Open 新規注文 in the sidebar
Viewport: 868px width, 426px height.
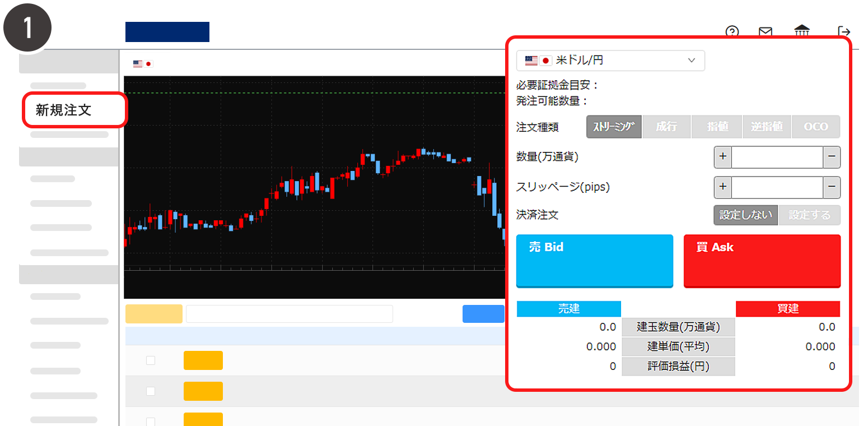click(x=75, y=110)
